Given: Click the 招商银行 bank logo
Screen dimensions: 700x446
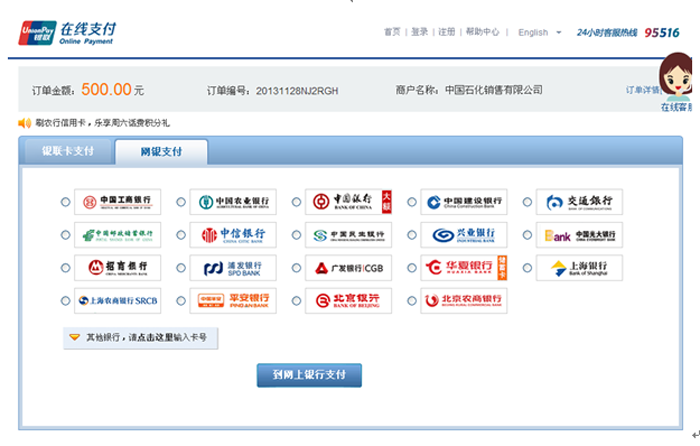Looking at the screenshot, I should 117,268.
